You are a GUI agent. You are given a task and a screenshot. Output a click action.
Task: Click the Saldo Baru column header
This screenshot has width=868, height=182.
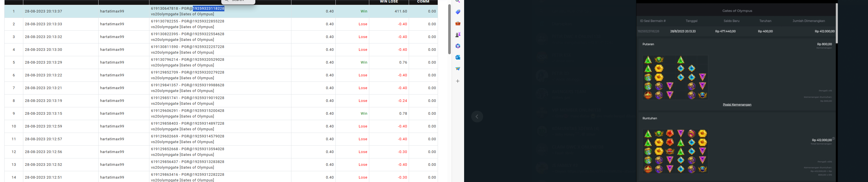[x=731, y=21]
